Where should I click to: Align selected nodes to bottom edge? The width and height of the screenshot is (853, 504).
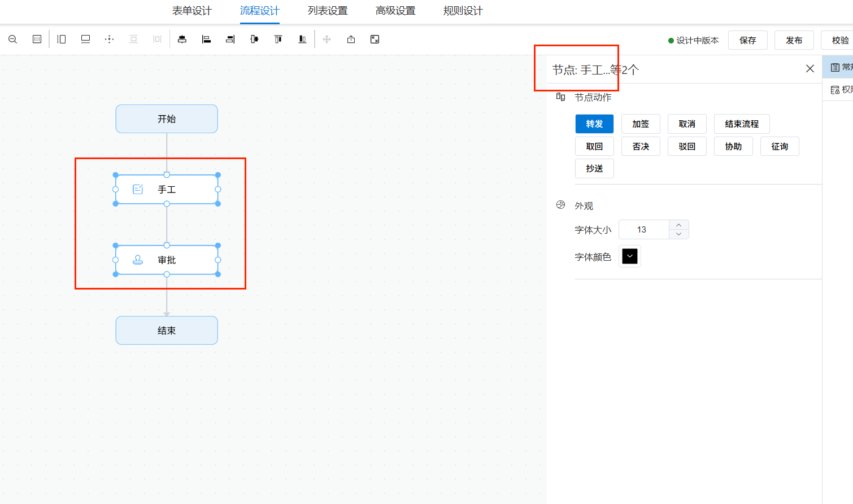302,40
